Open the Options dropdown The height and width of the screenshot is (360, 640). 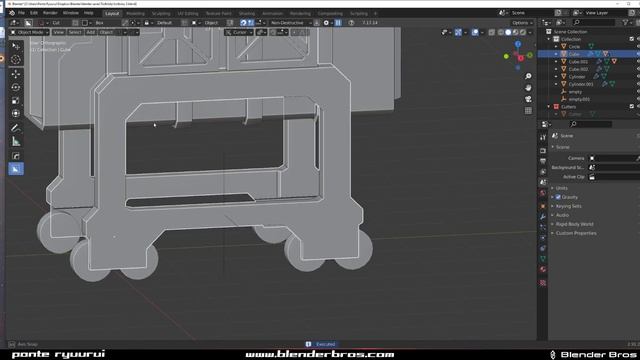522,23
